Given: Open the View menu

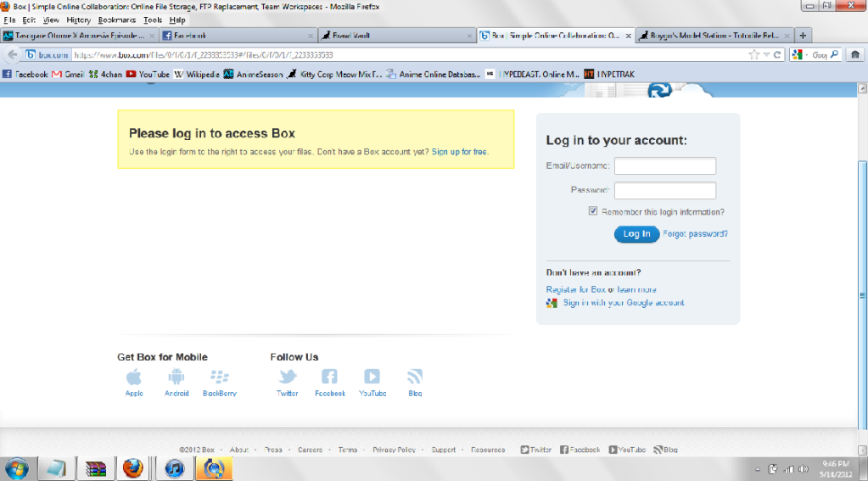Looking at the screenshot, I should coord(50,20).
